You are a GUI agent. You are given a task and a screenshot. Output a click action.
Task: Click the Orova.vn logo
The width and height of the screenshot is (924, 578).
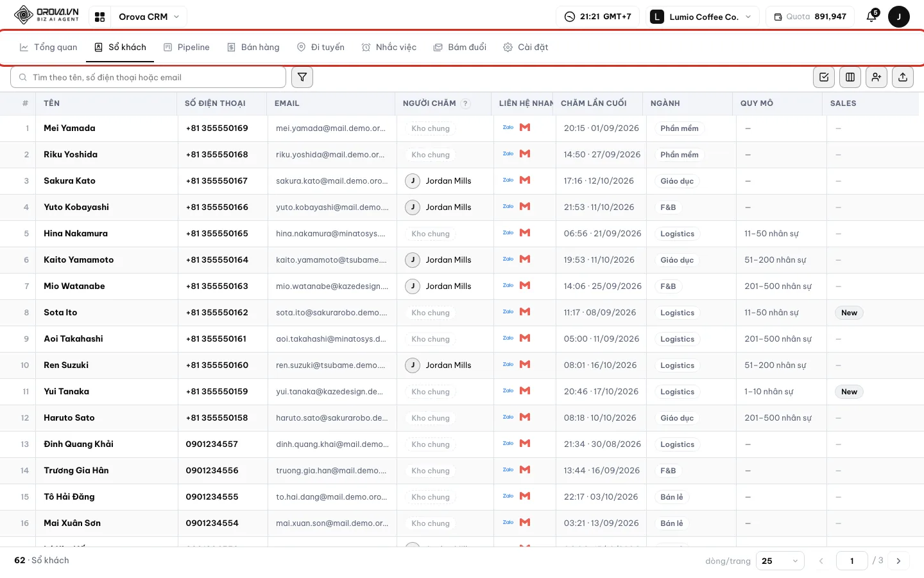(x=46, y=15)
